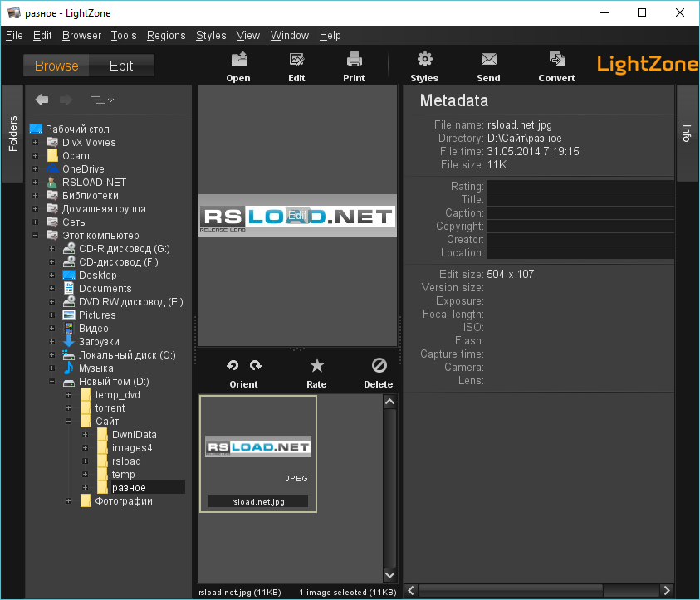
Task: Open the Styles gear icon
Action: pos(424,67)
